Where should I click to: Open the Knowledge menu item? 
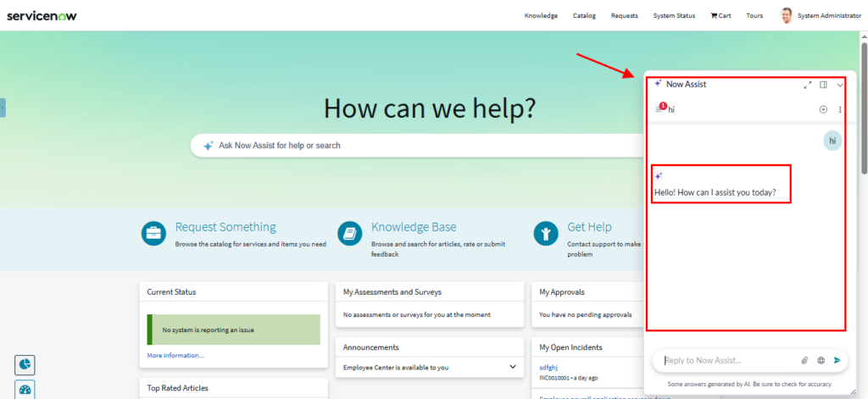(541, 15)
